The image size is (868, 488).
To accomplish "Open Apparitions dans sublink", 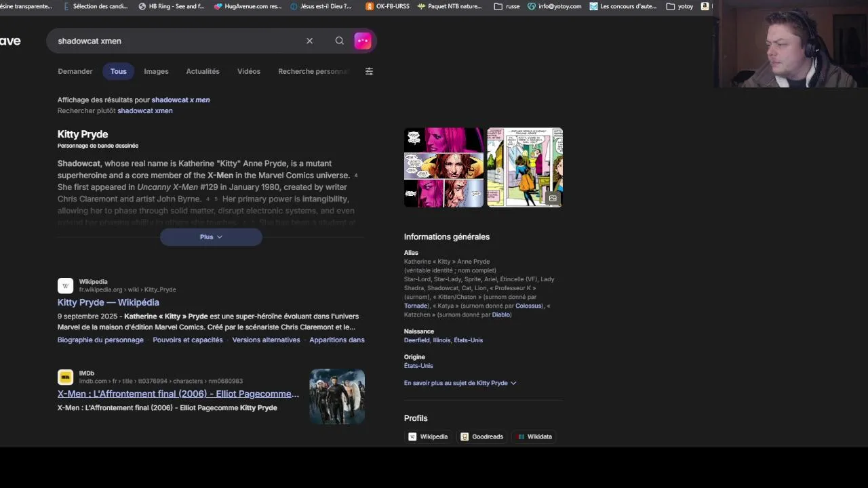I will pos(337,340).
